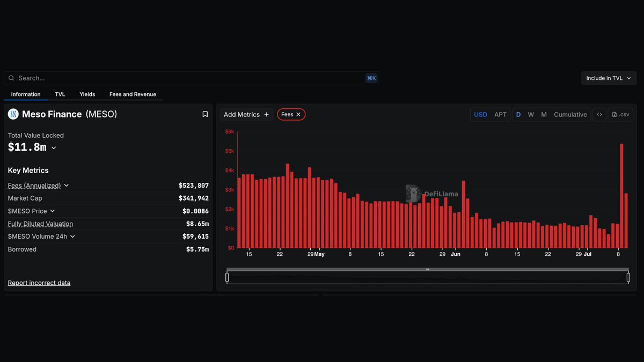This screenshot has width=644, height=362.
Task: Click the Borrowed value $5.75m
Action: 197,249
